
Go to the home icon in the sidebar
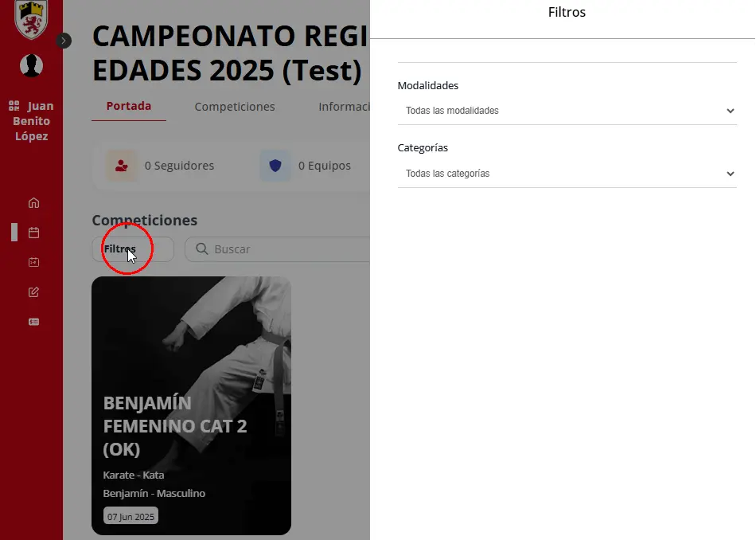click(x=33, y=202)
